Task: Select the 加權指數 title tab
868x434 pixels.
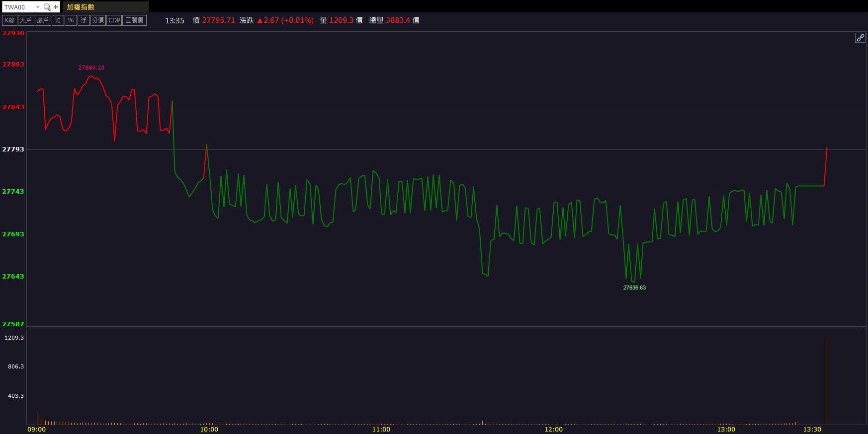Action: (81, 7)
